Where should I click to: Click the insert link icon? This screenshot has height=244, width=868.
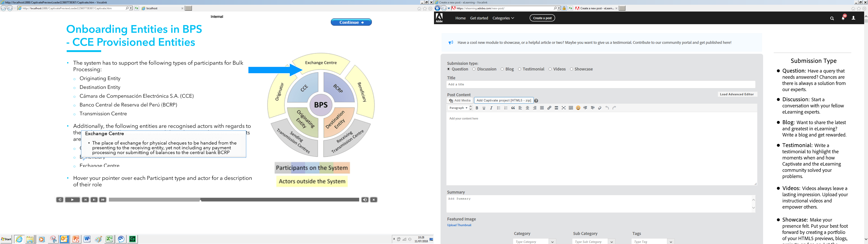click(549, 108)
